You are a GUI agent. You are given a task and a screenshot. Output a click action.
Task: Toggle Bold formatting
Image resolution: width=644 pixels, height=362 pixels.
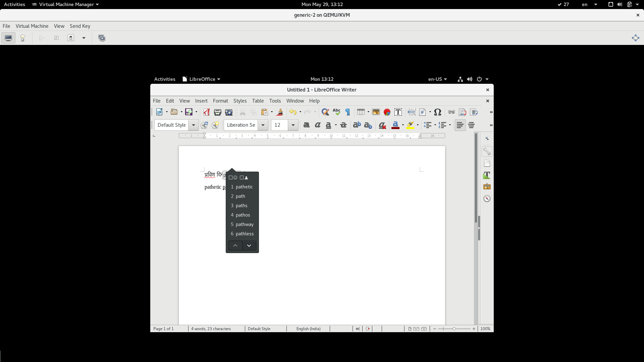pos(306,125)
